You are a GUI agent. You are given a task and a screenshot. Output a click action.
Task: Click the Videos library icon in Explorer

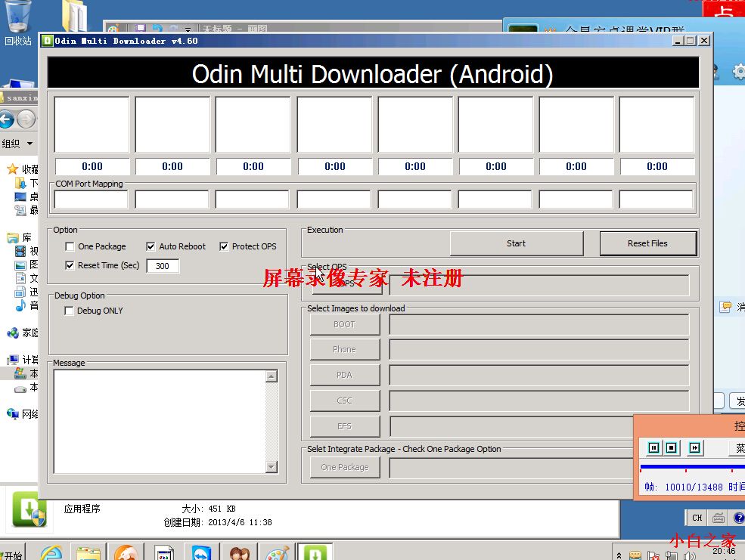20,251
